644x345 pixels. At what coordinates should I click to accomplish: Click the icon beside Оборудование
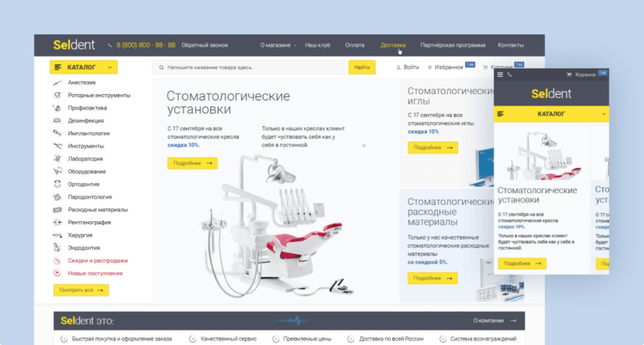click(x=57, y=171)
